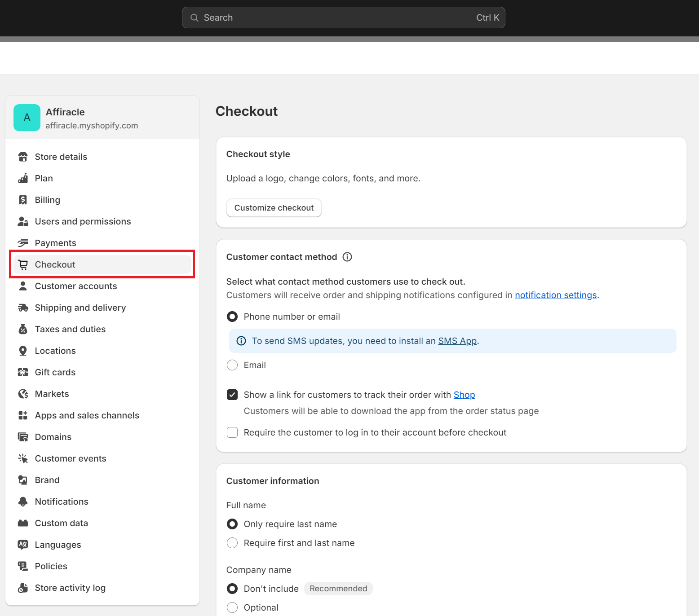Click the Markets globe icon
699x616 pixels.
click(x=23, y=394)
